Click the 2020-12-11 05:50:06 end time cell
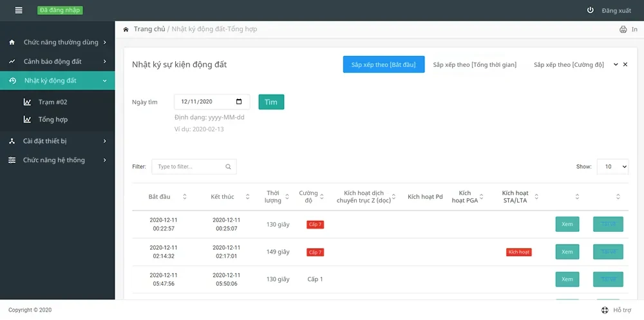 tap(226, 279)
